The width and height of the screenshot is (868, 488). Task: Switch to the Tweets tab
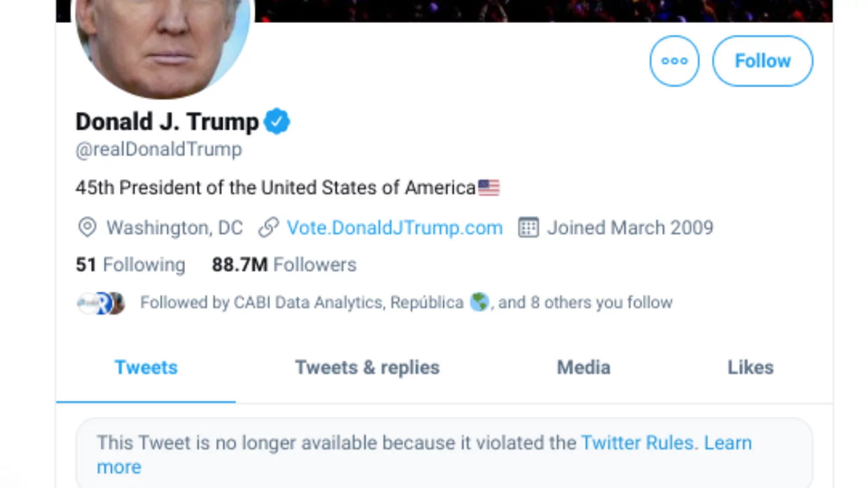coord(146,368)
